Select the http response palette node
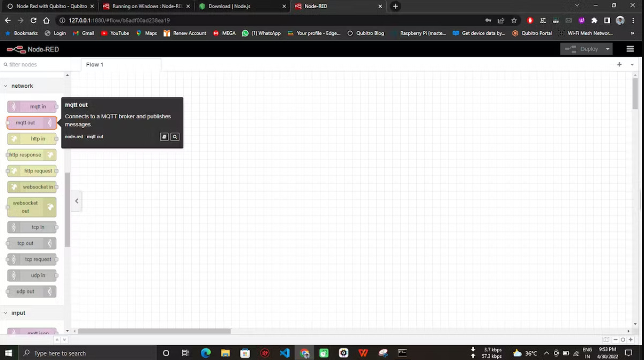The height and width of the screenshot is (360, 644). point(32,155)
